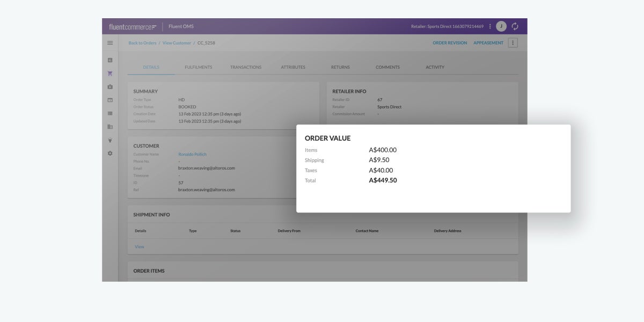Switch to the Transactions tab

246,67
